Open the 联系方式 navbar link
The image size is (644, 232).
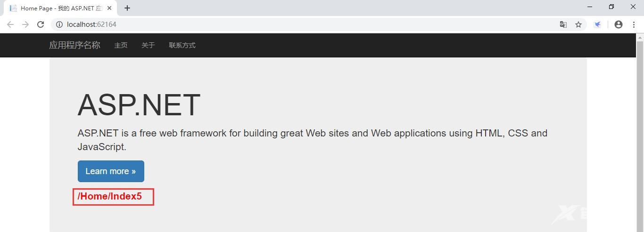[x=182, y=45]
